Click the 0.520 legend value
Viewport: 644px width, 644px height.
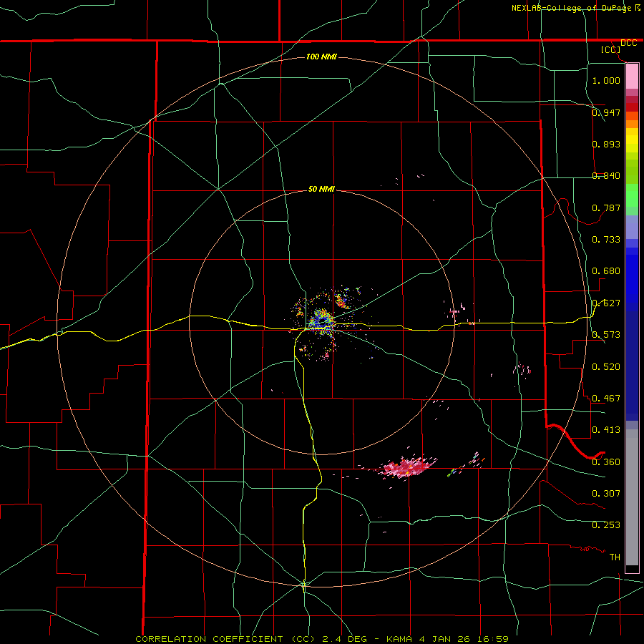point(606,366)
